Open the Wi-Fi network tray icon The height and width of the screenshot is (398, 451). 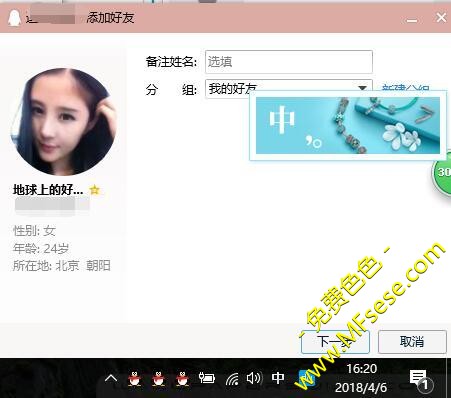(x=232, y=379)
